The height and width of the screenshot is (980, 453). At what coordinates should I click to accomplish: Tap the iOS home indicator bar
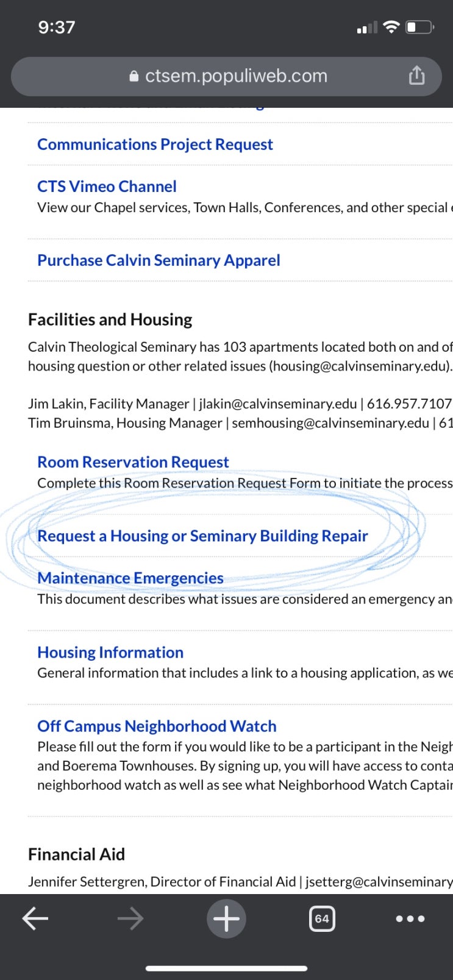tap(226, 968)
